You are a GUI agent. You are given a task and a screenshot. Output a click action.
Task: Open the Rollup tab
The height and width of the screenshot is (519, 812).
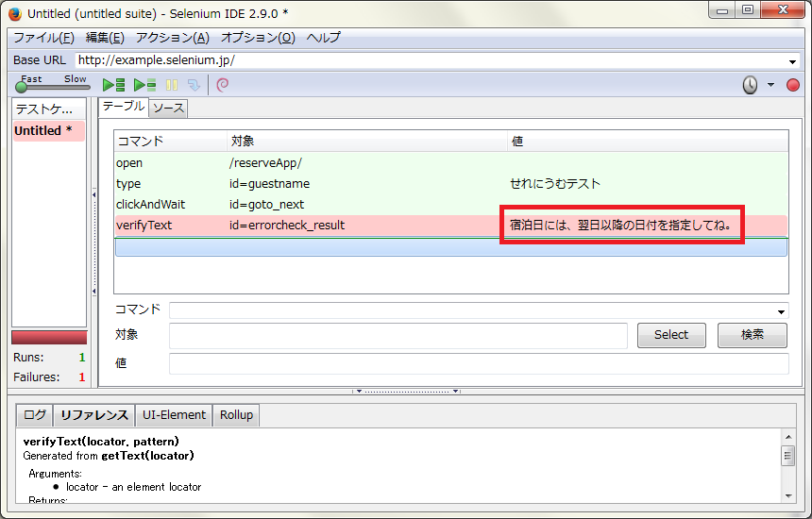(236, 415)
